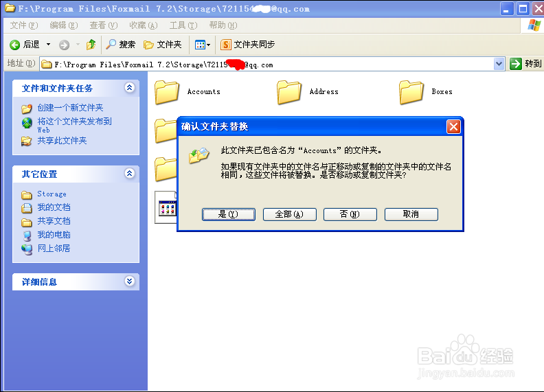The image size is (544, 392).
Task: Expand the address bar dropdown arrow
Action: point(499,64)
